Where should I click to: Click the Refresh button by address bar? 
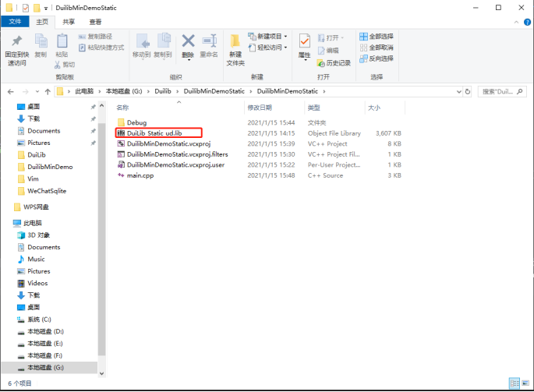[x=468, y=92]
